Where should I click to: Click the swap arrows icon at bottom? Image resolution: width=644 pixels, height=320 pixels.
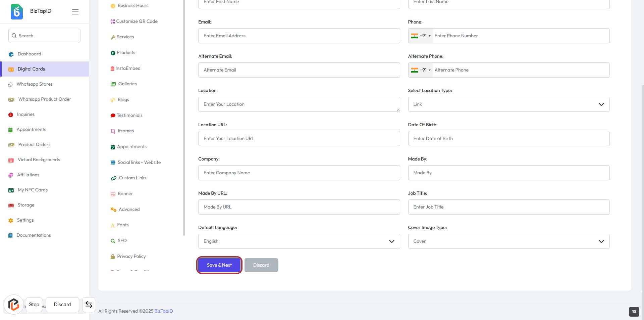pyautogui.click(x=89, y=305)
